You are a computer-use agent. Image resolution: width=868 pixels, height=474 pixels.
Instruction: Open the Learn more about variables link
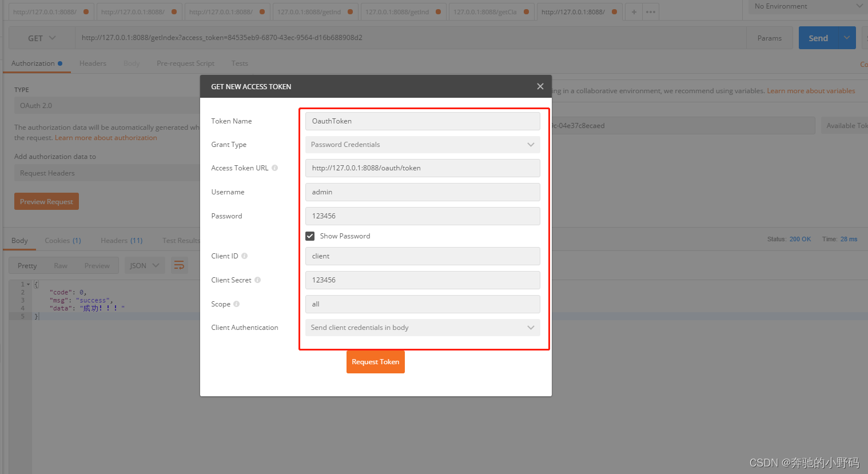tap(811, 90)
